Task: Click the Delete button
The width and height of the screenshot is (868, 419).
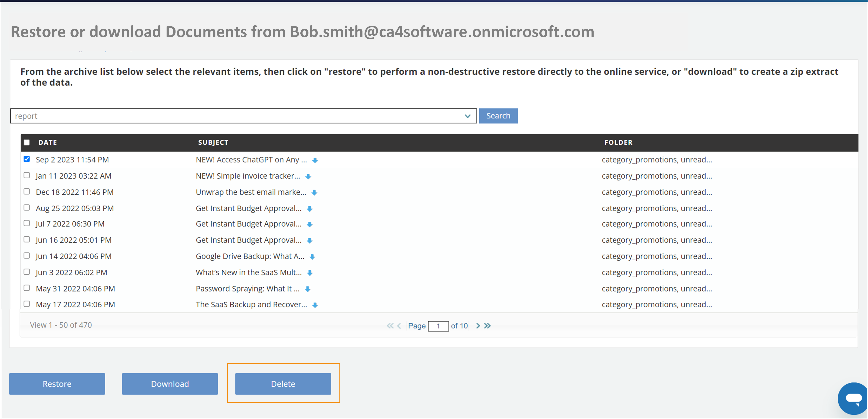Action: (283, 384)
